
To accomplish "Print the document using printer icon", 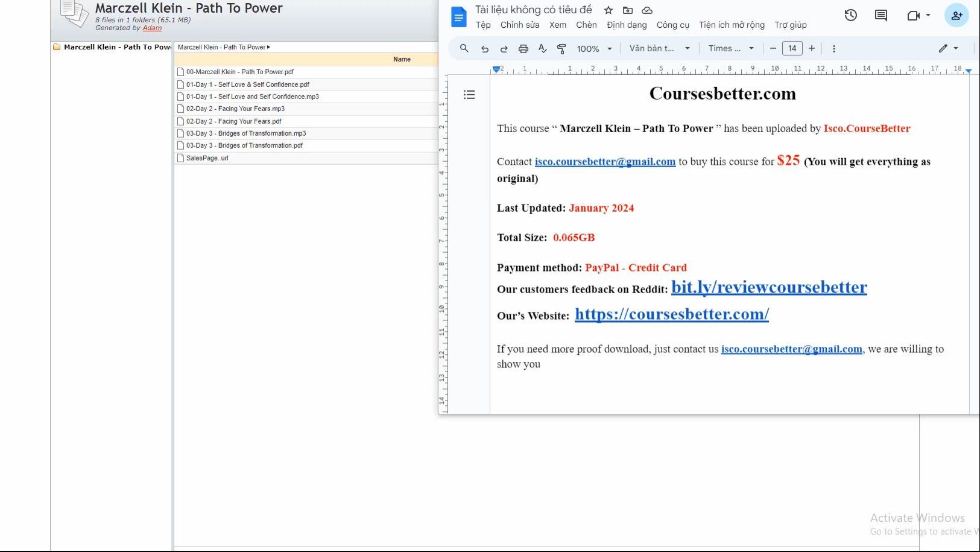I will pyautogui.click(x=523, y=49).
